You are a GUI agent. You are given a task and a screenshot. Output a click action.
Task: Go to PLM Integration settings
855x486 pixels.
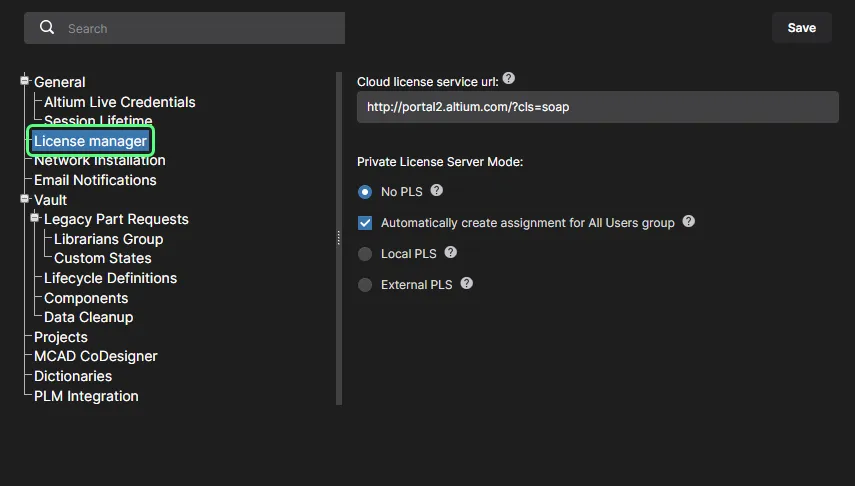point(86,396)
